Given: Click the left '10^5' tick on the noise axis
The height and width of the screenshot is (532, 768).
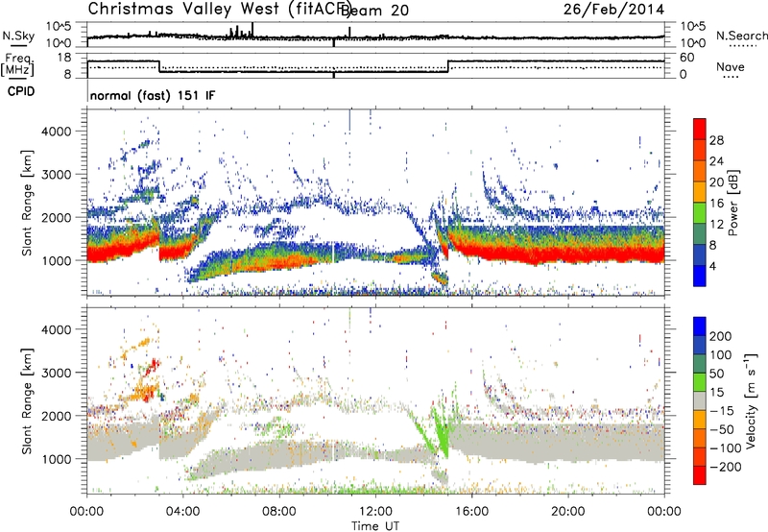Looking at the screenshot, I should (x=59, y=27).
